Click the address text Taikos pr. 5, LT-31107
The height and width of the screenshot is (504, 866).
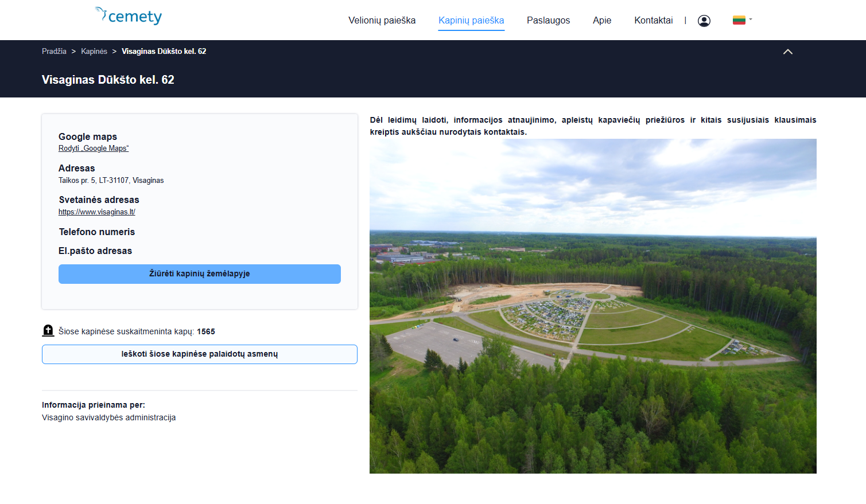(111, 180)
